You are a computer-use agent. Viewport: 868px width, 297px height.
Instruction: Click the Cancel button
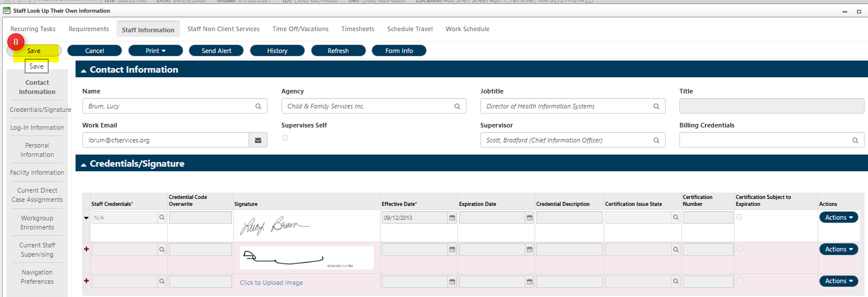click(95, 51)
